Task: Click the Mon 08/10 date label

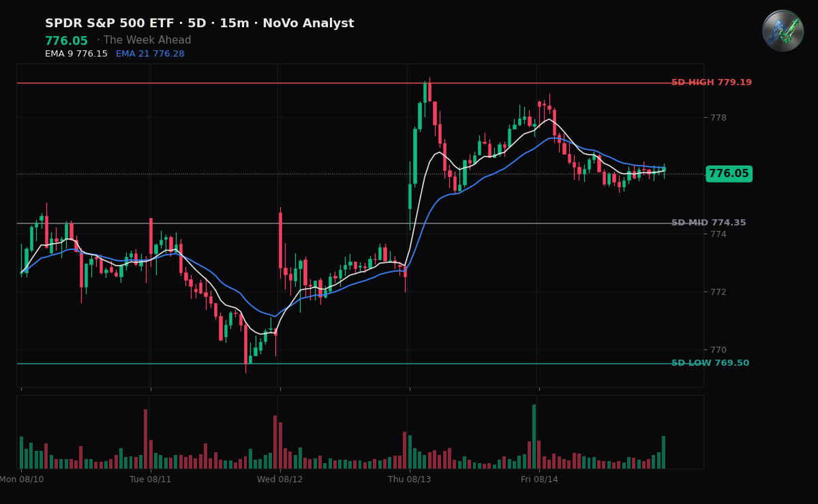Action: coord(21,479)
